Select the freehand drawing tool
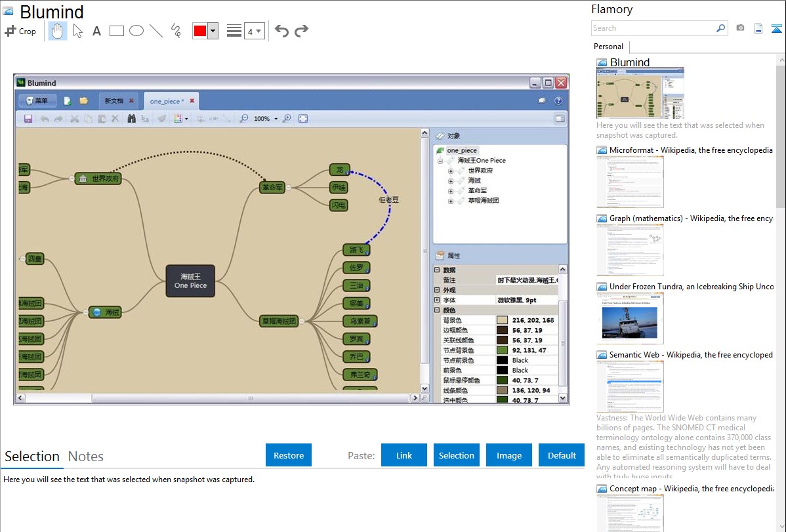This screenshot has width=786, height=532. click(x=175, y=31)
